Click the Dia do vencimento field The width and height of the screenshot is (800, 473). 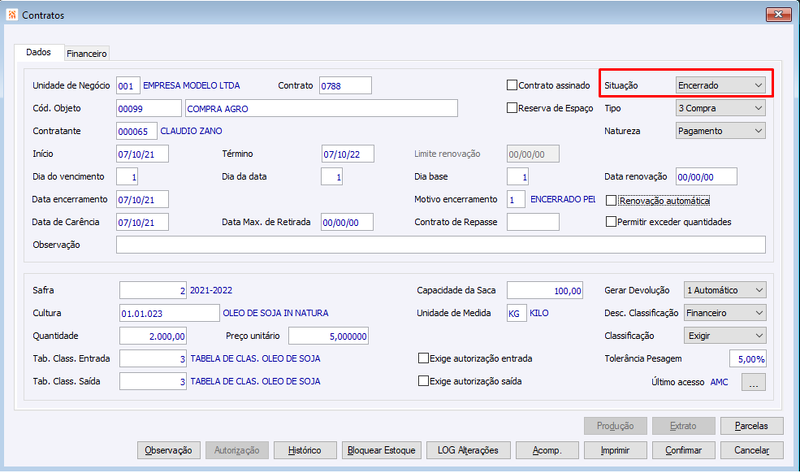[x=127, y=177]
